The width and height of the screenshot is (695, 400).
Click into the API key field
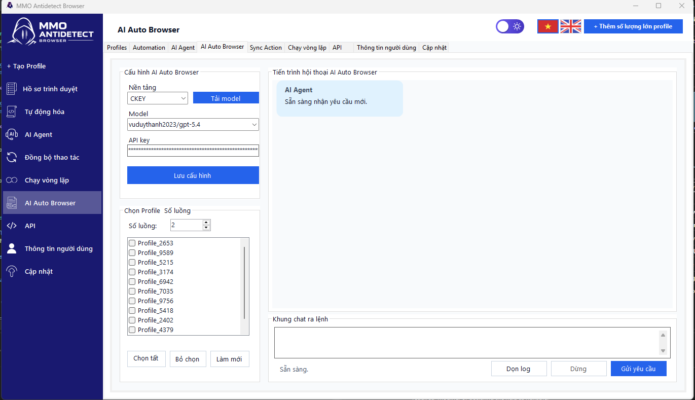193,150
